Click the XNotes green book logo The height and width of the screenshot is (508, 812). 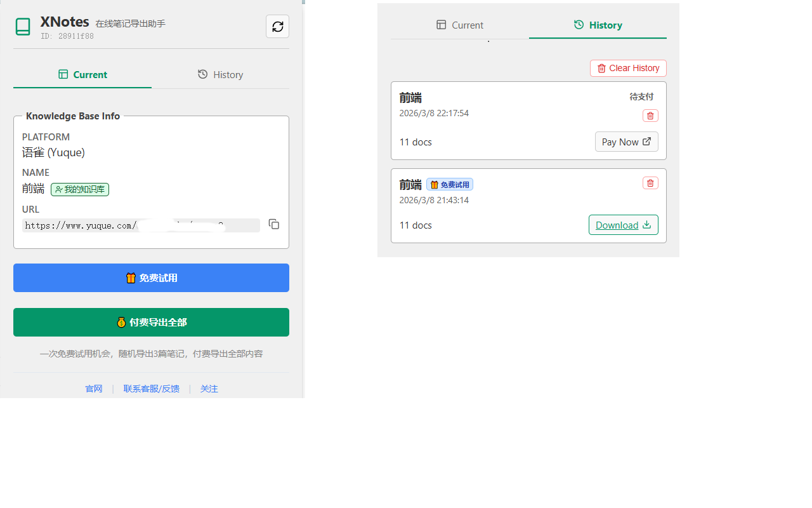(x=23, y=27)
